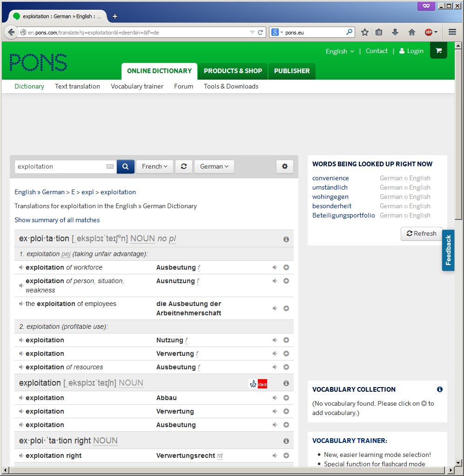Open dictionary settings gear button
Viewport: 464px width, 476px height.
(x=285, y=167)
